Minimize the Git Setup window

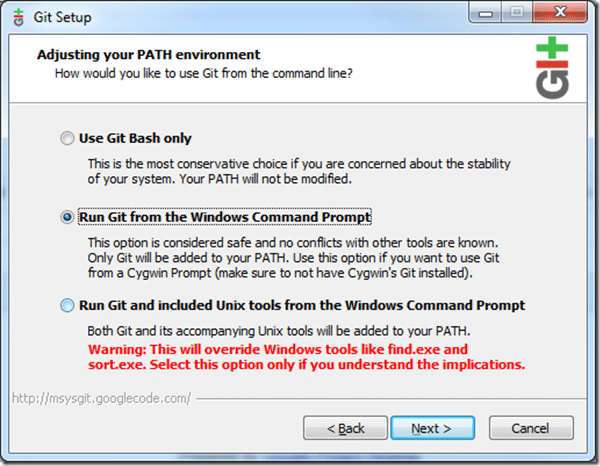tap(485, 14)
